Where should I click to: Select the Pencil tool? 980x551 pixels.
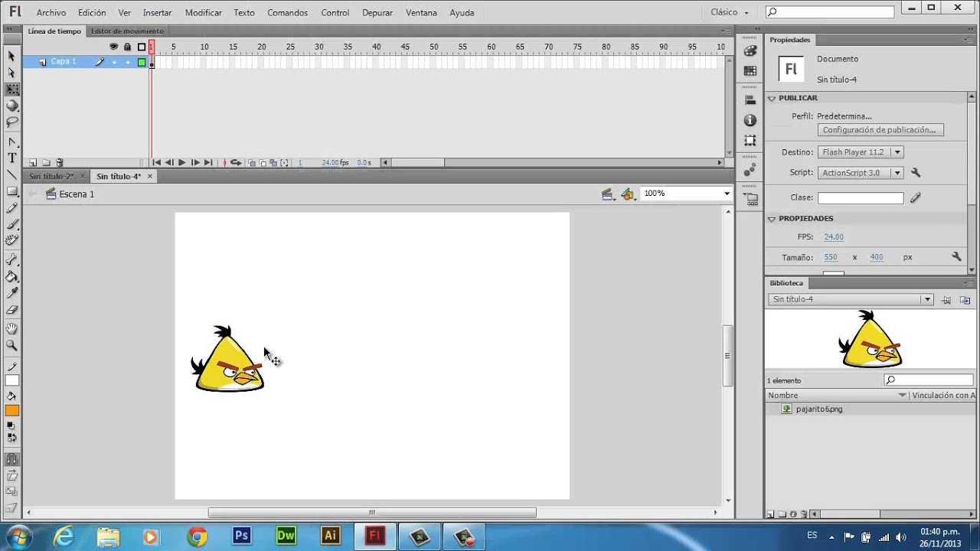12,208
